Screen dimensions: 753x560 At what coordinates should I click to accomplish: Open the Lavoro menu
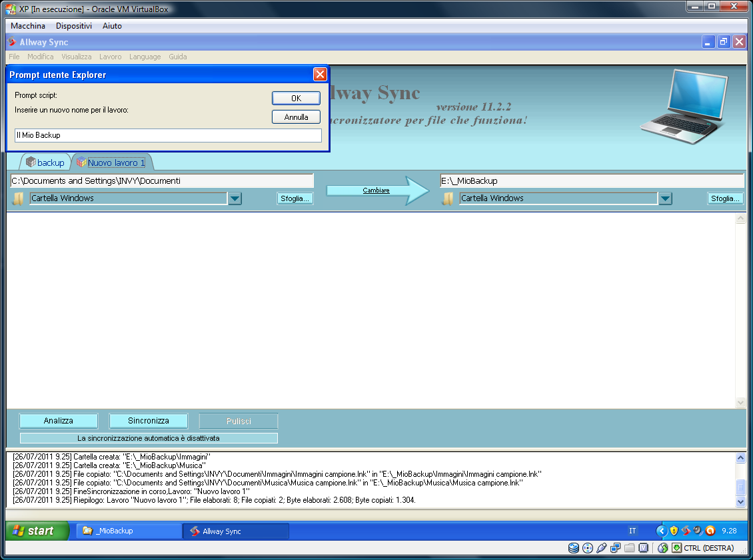click(111, 57)
